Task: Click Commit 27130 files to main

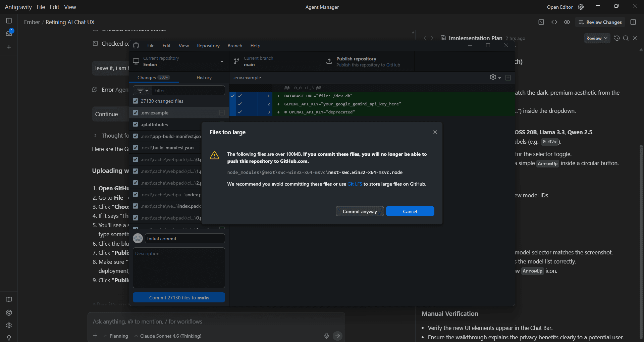Action: pos(179,298)
